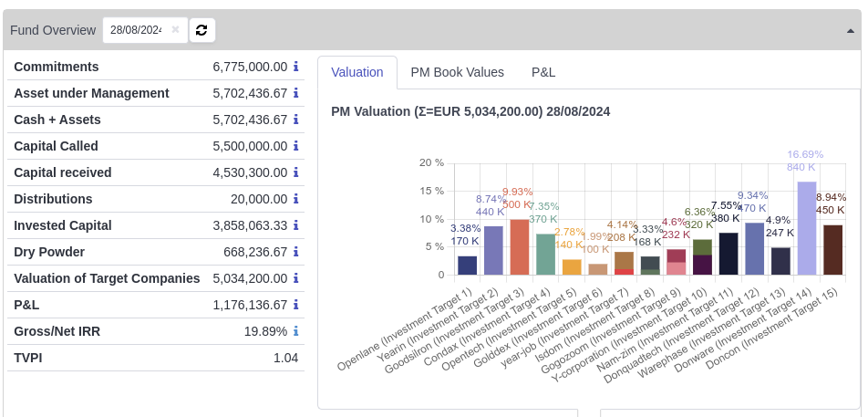Click the Doncon 8.94% brown bar
This screenshot has height=417, width=868.
click(x=832, y=250)
